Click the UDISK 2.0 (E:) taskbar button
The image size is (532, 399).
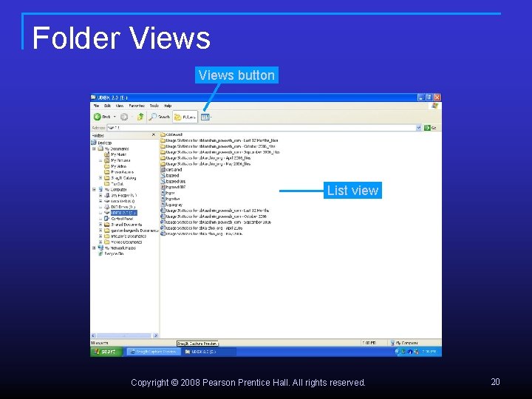point(209,352)
